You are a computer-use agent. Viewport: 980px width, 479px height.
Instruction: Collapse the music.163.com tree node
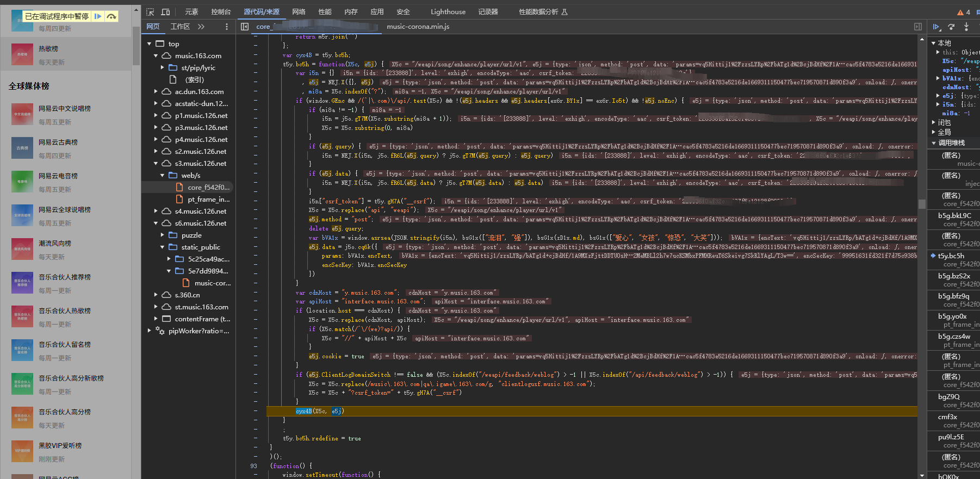coord(156,56)
